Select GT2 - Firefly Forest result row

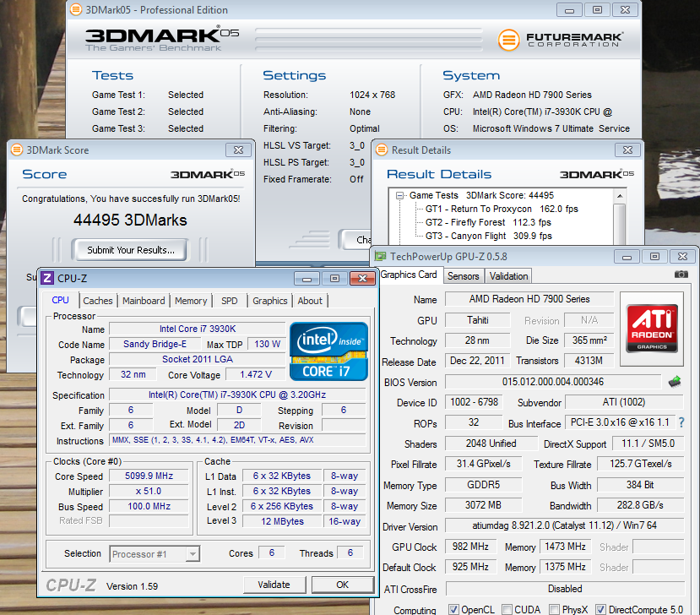(x=488, y=222)
